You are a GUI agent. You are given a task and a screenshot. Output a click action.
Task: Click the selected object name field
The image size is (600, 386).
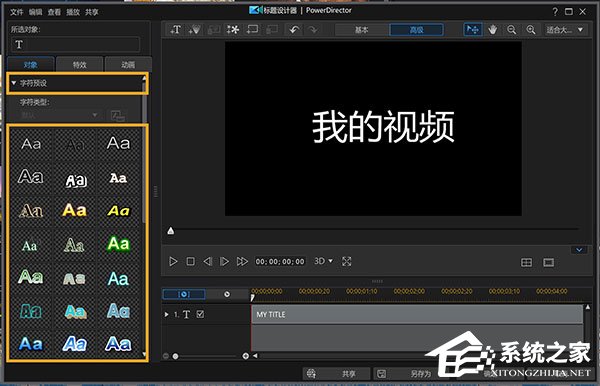75,45
